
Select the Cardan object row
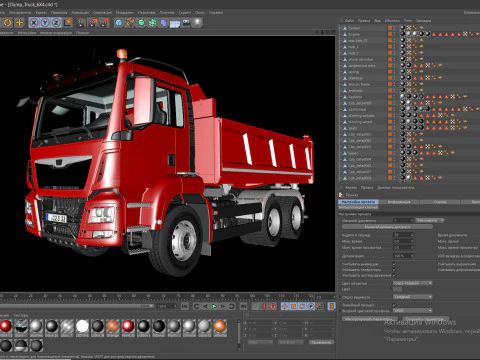click(354, 28)
